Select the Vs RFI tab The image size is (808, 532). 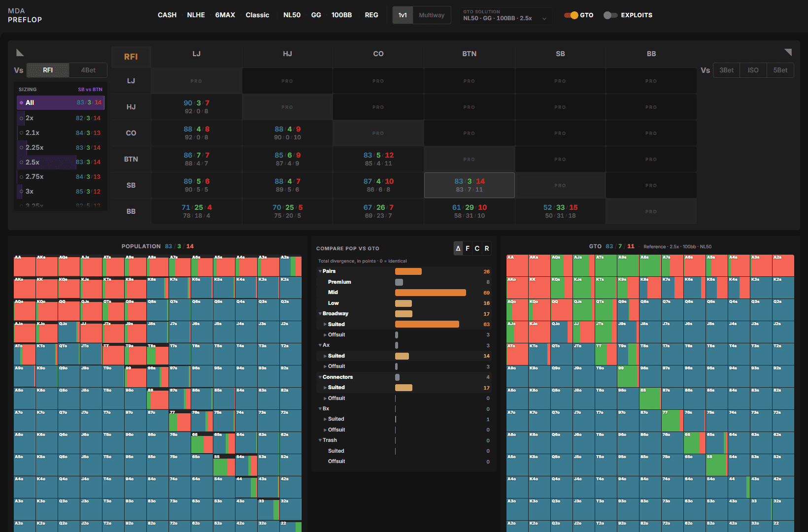[48, 70]
